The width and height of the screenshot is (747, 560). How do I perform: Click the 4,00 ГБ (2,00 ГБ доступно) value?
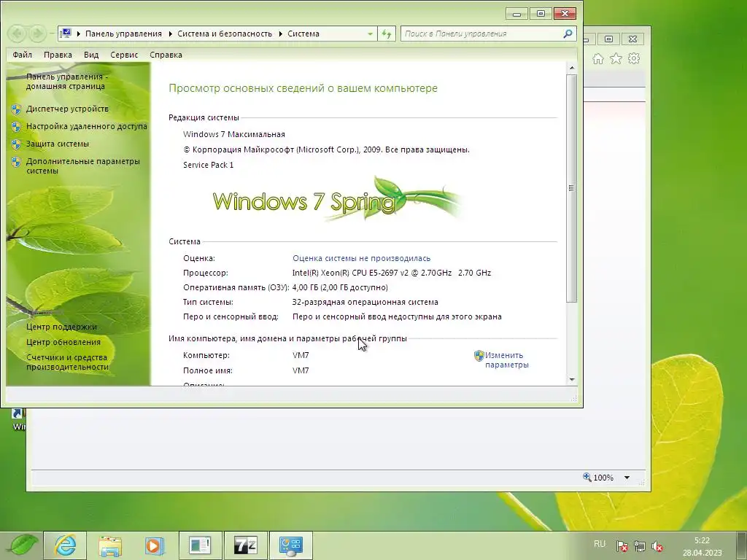pyautogui.click(x=340, y=287)
